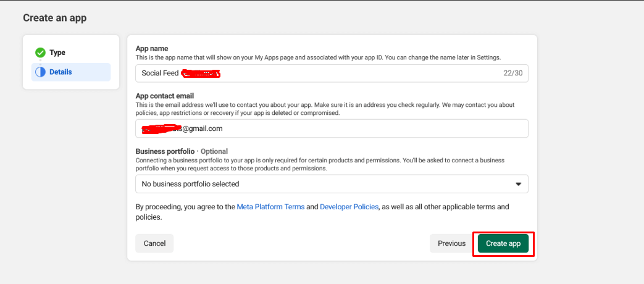Click the "App name" field label
The width and height of the screenshot is (644, 284).
click(152, 49)
